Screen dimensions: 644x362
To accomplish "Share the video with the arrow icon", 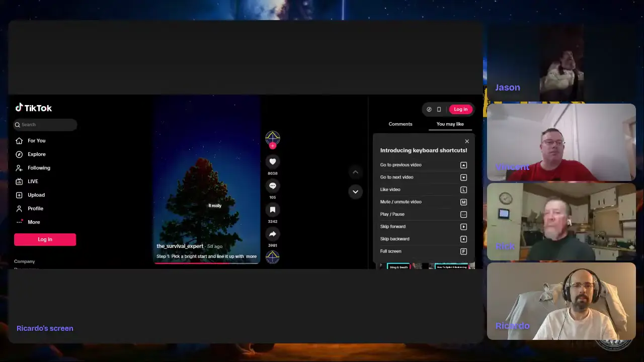I will tap(273, 234).
